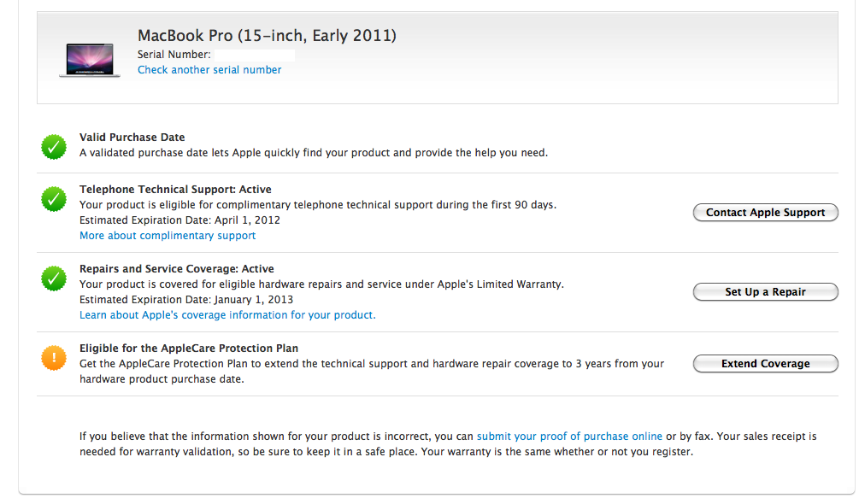Click Eligible for the AppleCare Protection Plan heading
Viewport: 865px width, 504px height.
[189, 348]
